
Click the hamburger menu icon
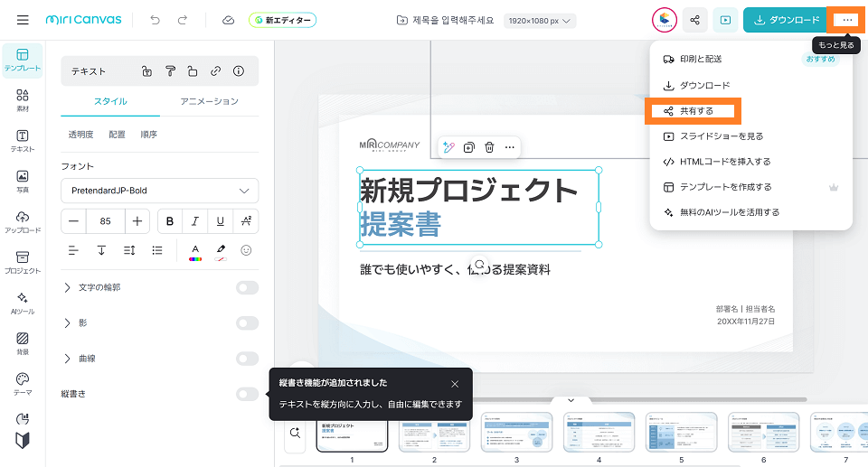pyautogui.click(x=23, y=20)
